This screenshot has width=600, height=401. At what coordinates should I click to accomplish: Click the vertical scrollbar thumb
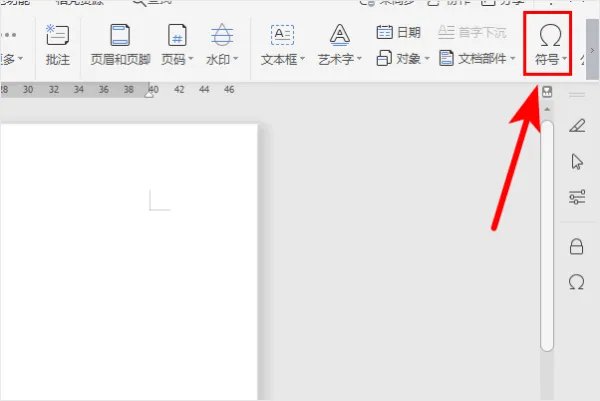547,235
